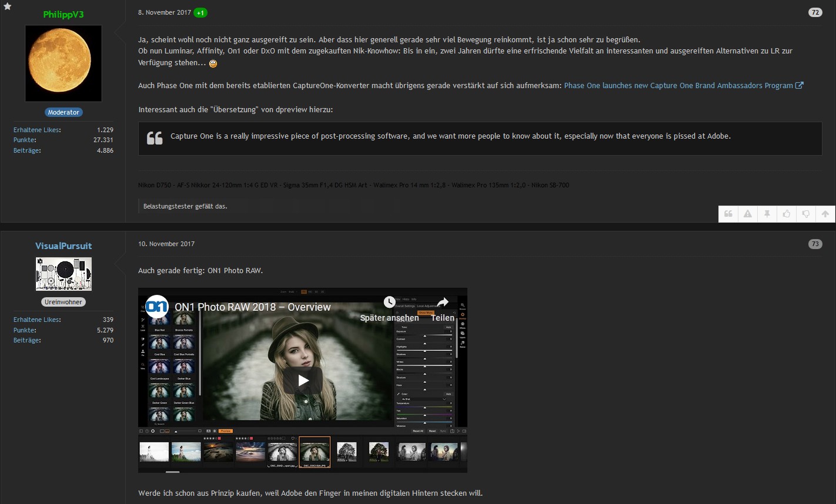Click VisualPursuit's avatar image

tap(63, 274)
